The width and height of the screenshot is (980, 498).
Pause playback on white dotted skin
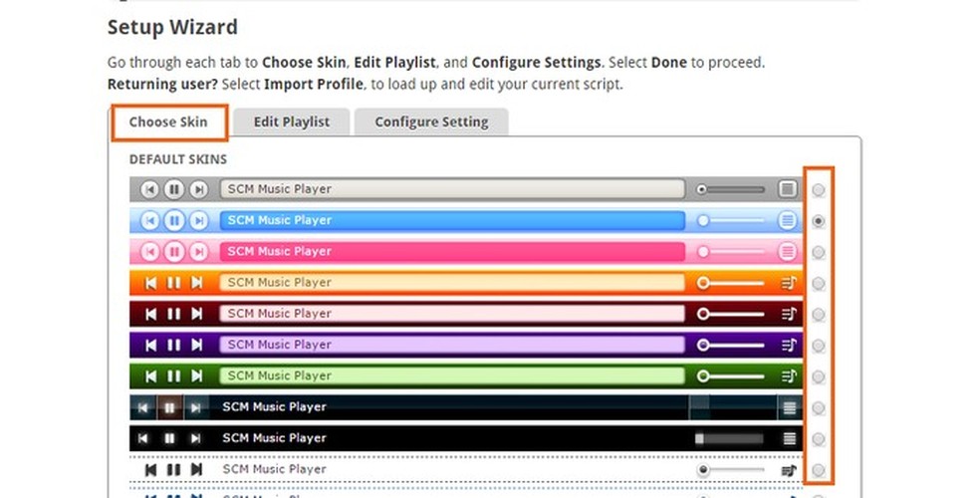(173, 470)
